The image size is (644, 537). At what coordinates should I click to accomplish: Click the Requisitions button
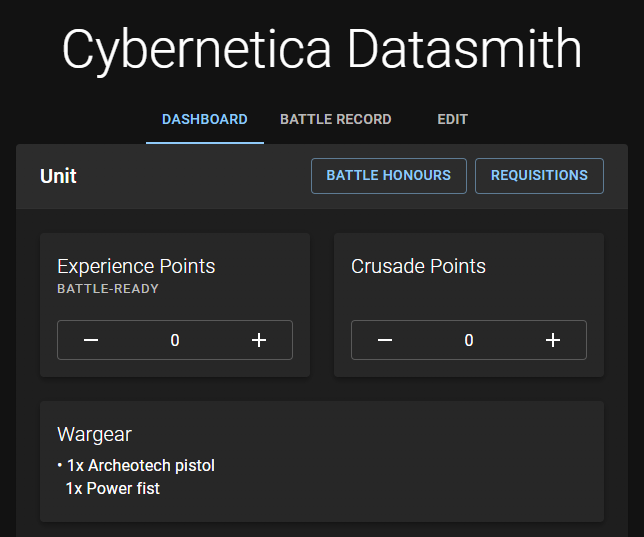click(x=539, y=175)
